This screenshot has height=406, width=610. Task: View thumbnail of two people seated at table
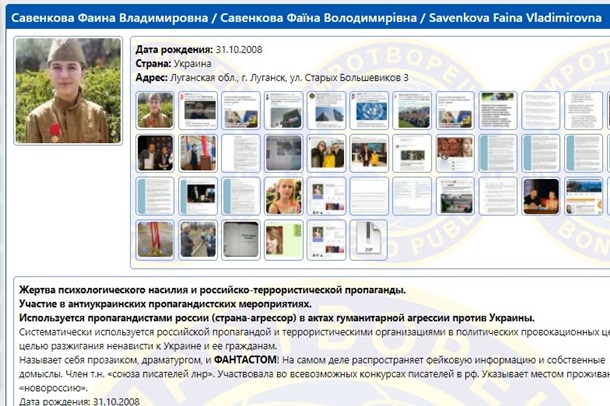(x=540, y=196)
